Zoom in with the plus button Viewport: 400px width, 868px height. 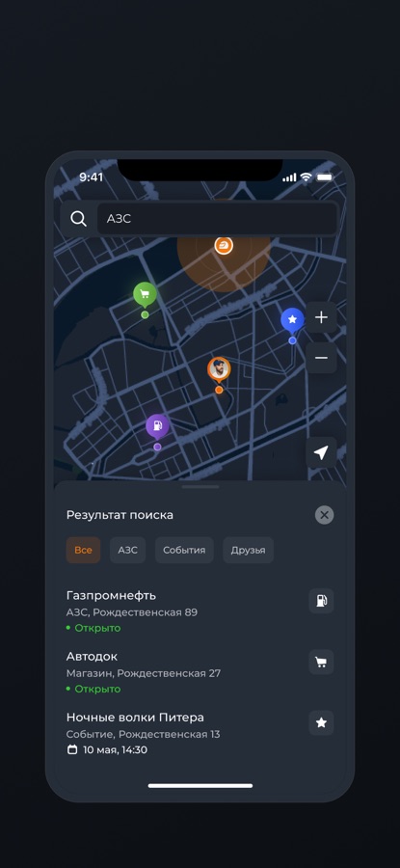(321, 317)
